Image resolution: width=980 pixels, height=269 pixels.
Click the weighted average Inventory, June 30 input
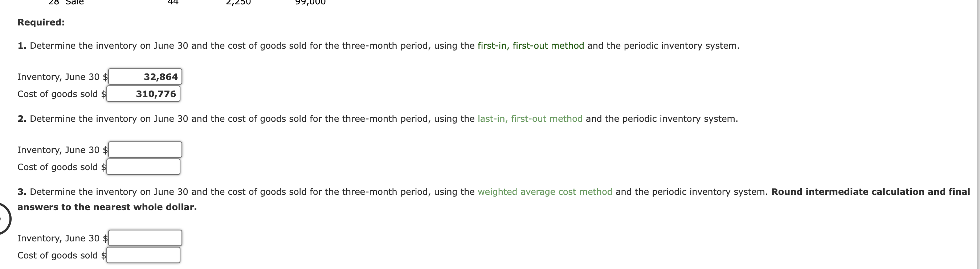pyautogui.click(x=145, y=237)
